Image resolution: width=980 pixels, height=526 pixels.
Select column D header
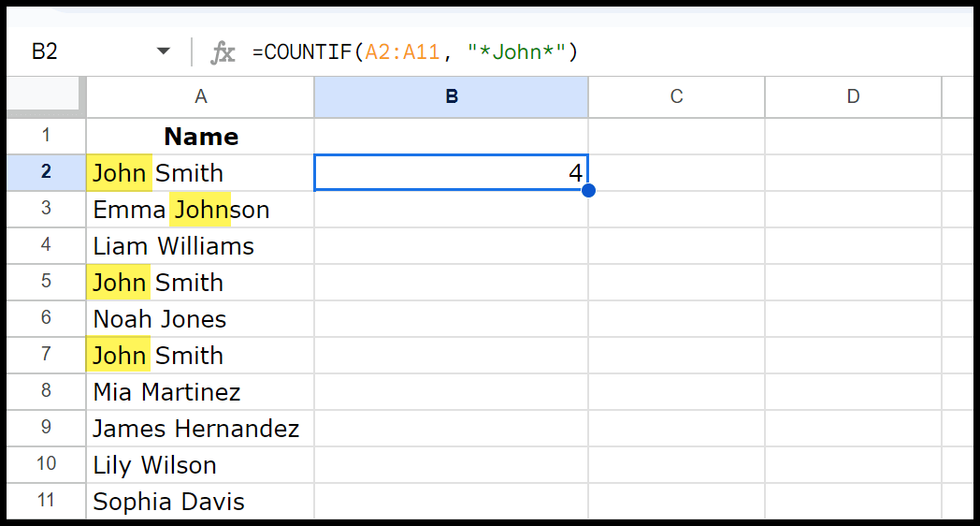click(853, 97)
